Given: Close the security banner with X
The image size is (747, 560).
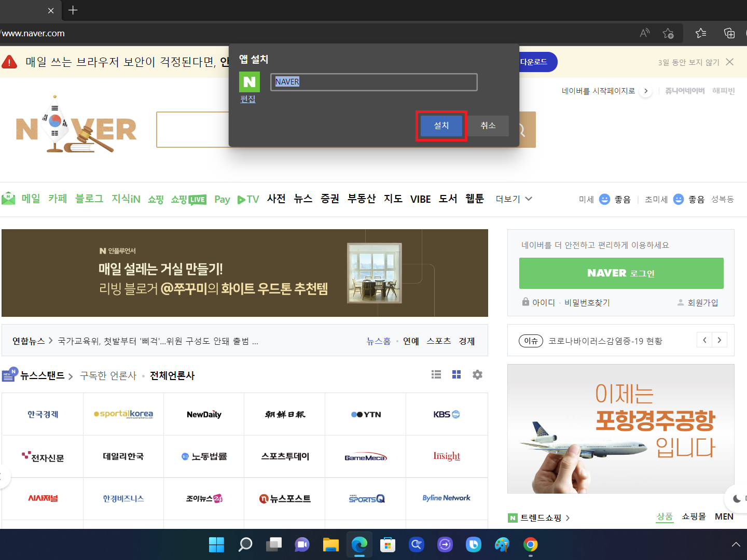Looking at the screenshot, I should (x=730, y=62).
